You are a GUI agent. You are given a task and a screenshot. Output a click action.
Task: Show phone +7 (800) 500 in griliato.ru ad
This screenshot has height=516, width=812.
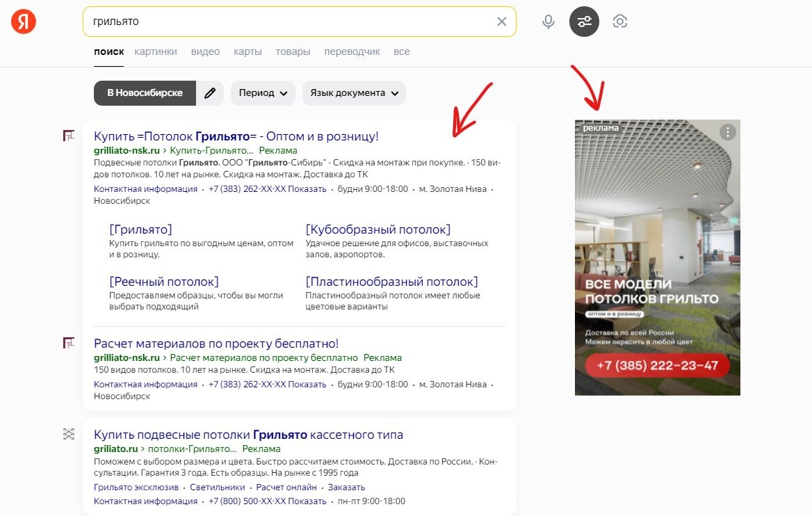(x=267, y=501)
